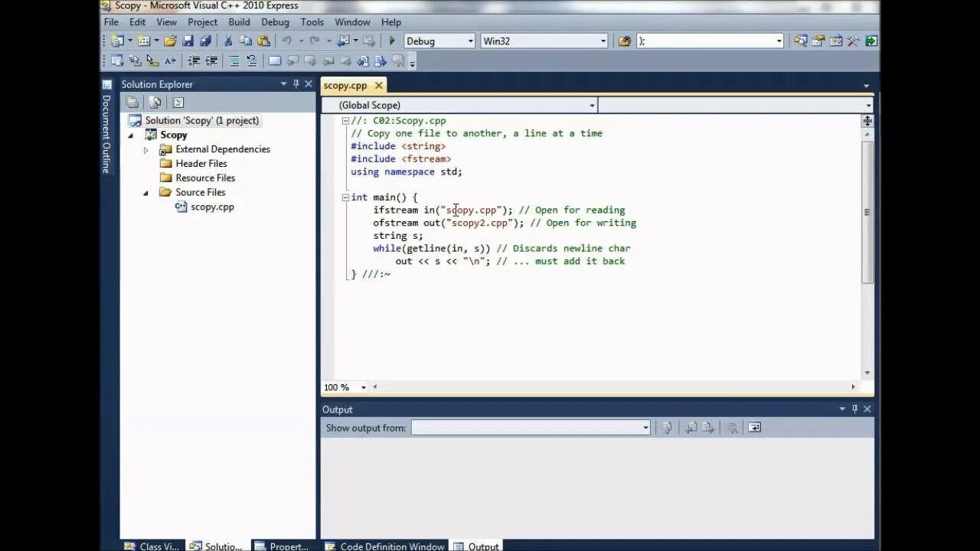Image resolution: width=980 pixels, height=551 pixels.
Task: Expand the External Dependencies node
Action: [x=145, y=149]
